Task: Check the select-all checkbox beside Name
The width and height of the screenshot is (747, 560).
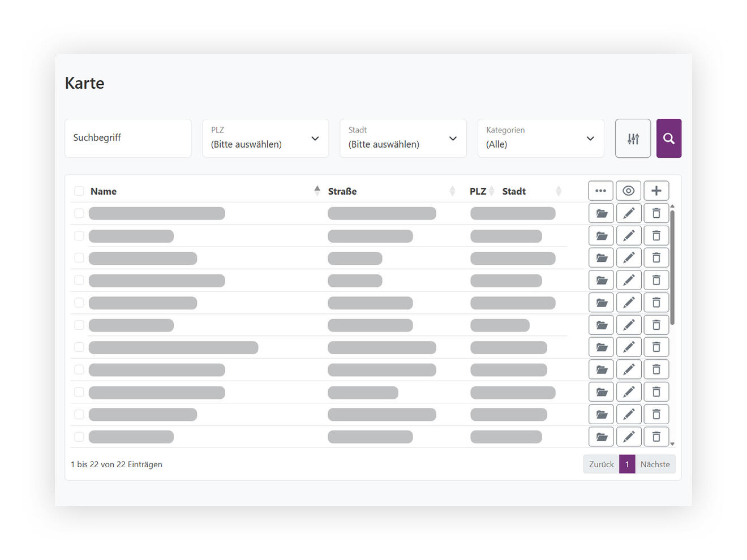Action: click(79, 191)
